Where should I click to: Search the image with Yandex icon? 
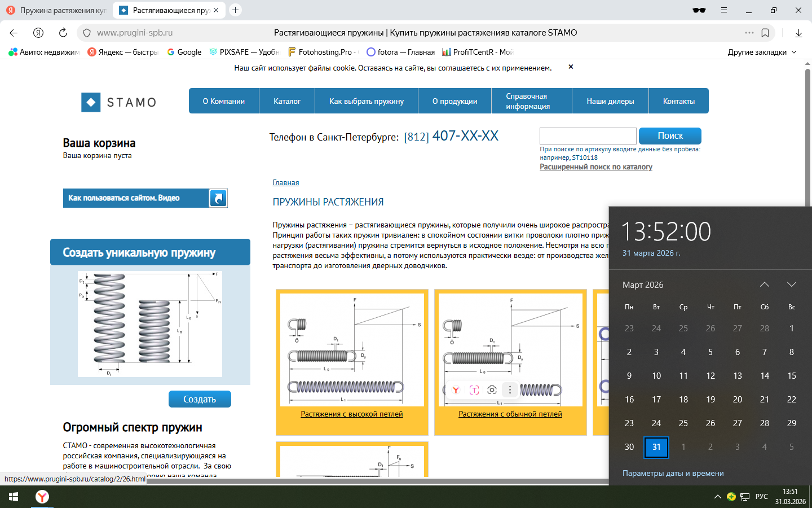click(x=456, y=390)
